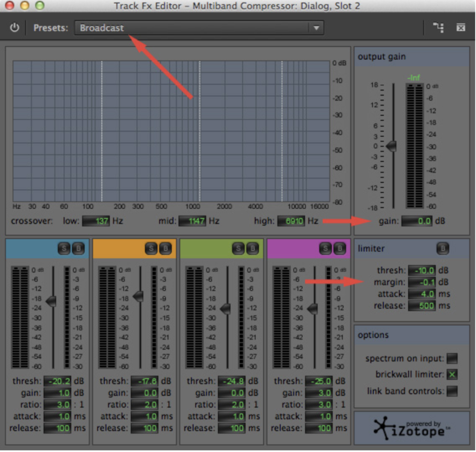Click the high crossover line in spectrum graph

tap(282, 131)
